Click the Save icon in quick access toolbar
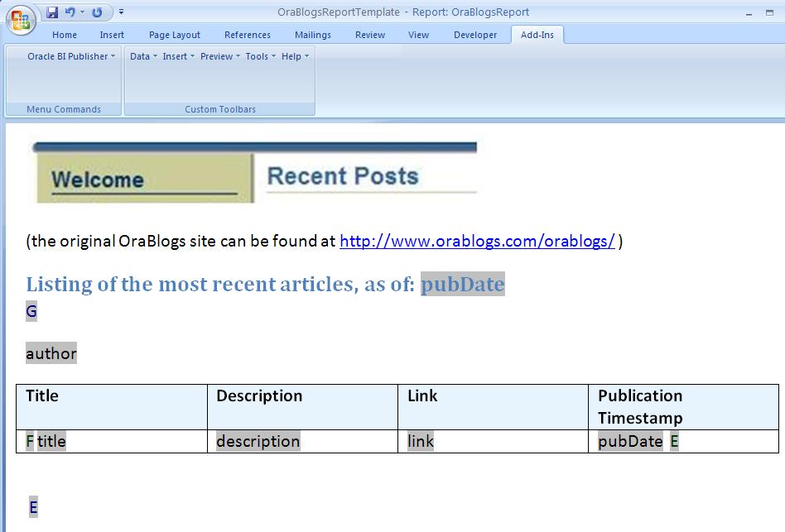Viewport: 785px width, 532px height. pyautogui.click(x=52, y=12)
